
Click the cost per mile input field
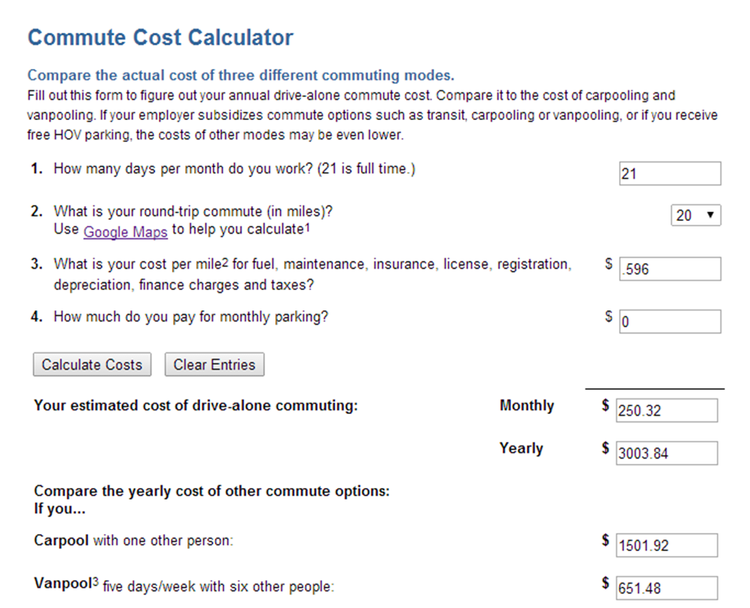point(669,269)
